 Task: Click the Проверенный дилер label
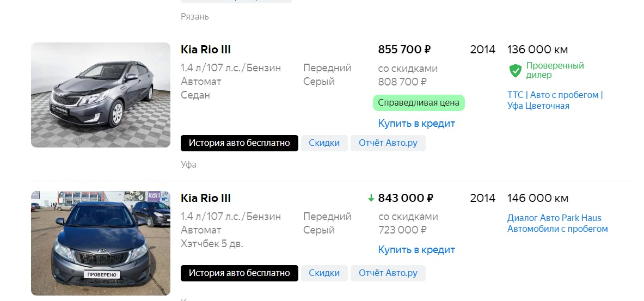[x=555, y=71]
